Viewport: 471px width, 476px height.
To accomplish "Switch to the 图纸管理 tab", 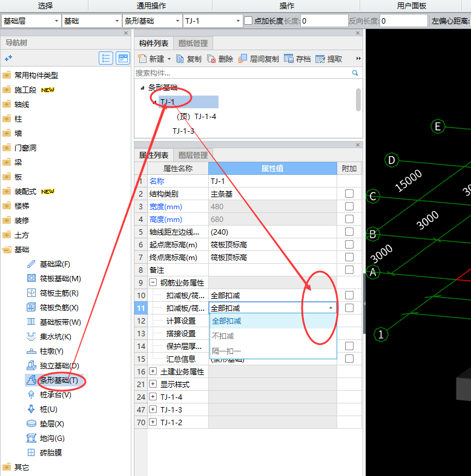I will pyautogui.click(x=193, y=44).
